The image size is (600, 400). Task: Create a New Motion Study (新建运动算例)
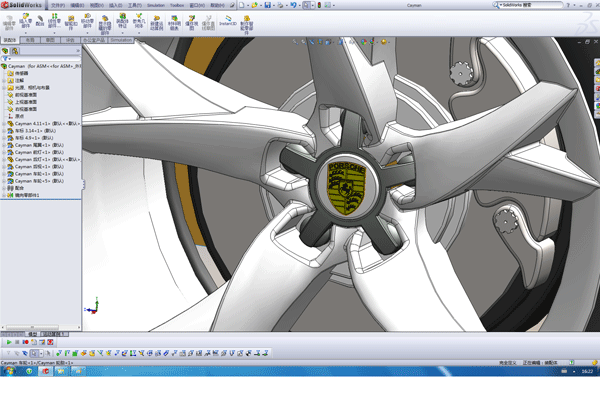(157, 23)
